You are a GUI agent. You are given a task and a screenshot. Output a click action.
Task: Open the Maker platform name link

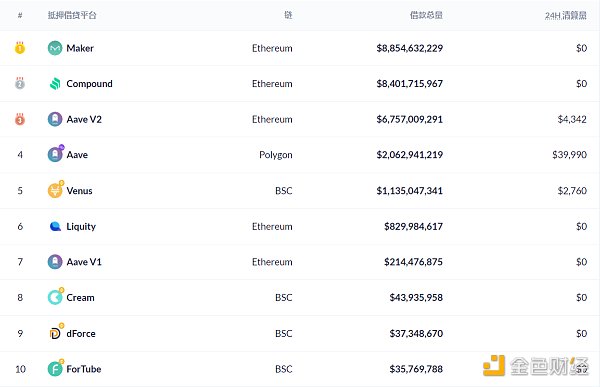point(80,48)
